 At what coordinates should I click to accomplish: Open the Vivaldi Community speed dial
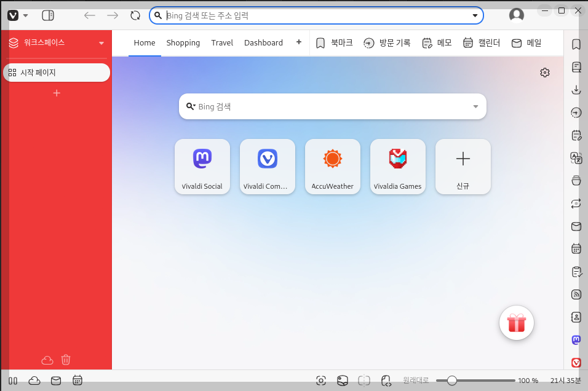point(268,167)
